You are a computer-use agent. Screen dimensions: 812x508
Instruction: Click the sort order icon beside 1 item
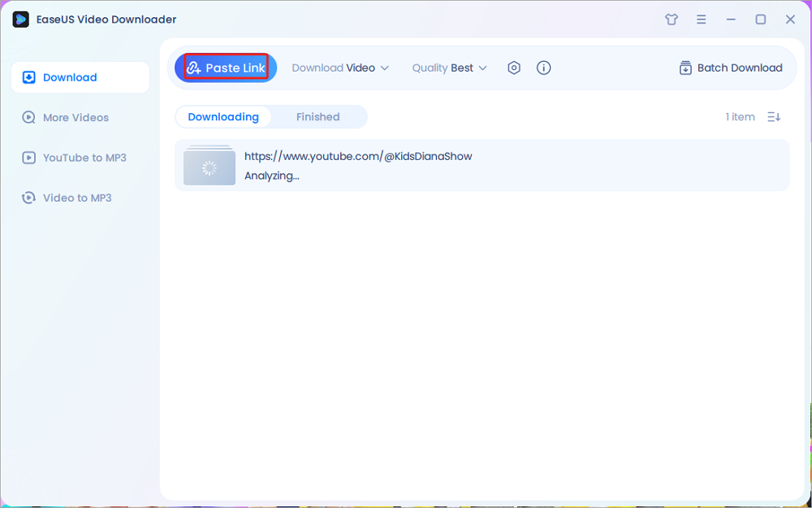[774, 117]
